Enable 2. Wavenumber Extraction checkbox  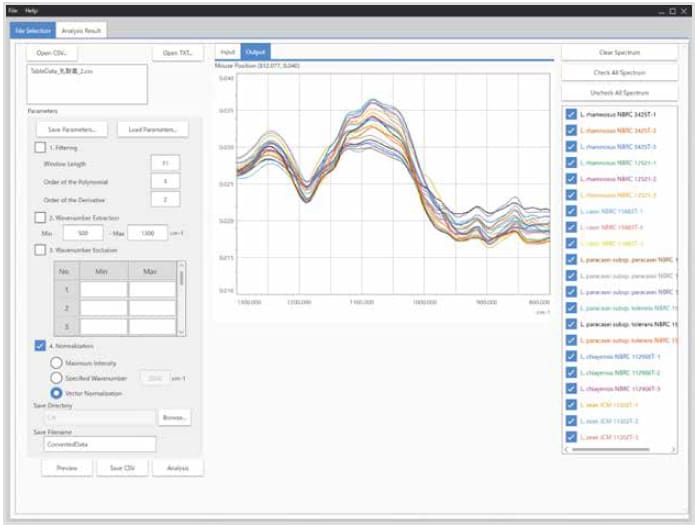pyautogui.click(x=40, y=217)
